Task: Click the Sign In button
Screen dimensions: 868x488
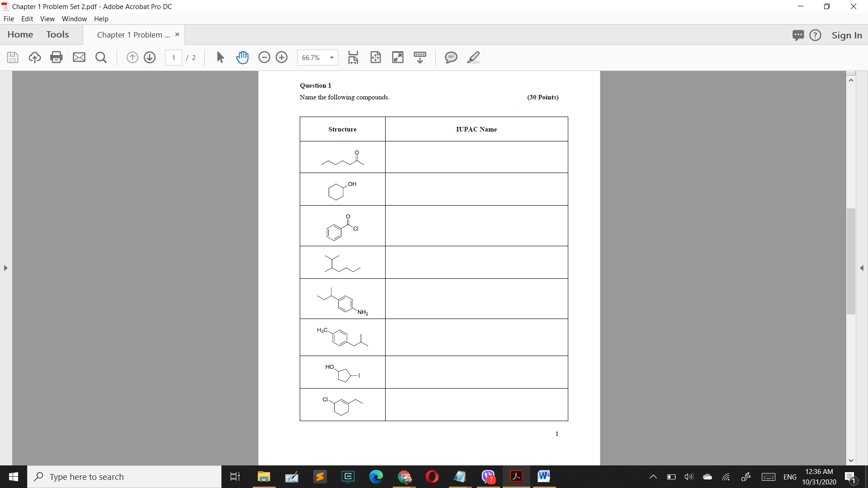Action: (x=847, y=35)
